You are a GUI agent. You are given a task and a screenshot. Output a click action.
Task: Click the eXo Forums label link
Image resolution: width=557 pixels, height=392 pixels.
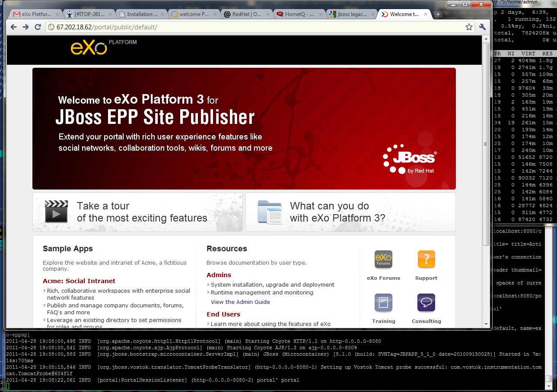point(383,278)
